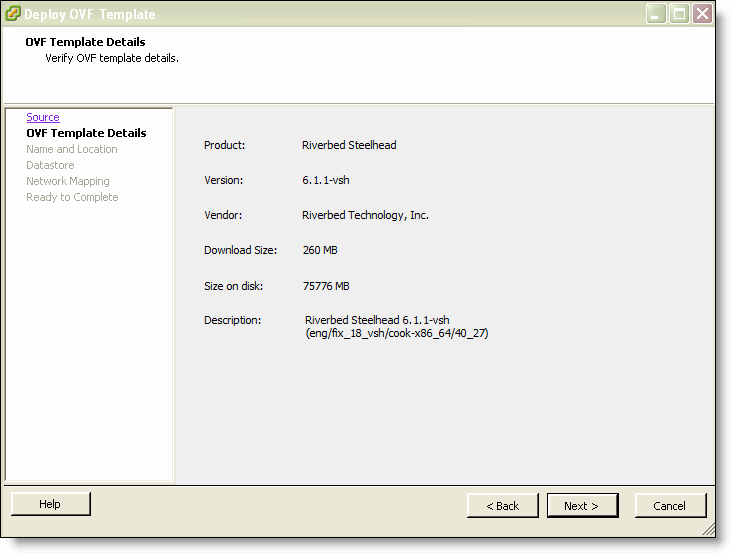This screenshot has height=554, width=732.
Task: Click the resize grip in window corner
Action: [x=709, y=529]
